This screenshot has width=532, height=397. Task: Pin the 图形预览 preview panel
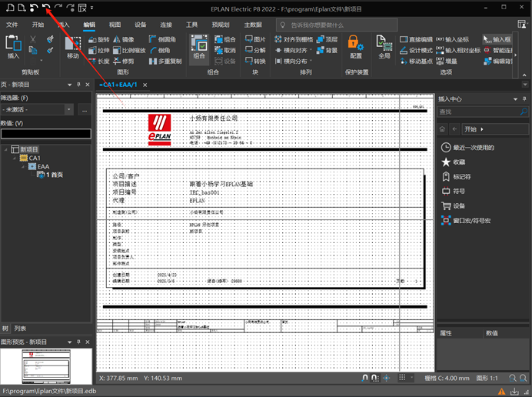click(78, 342)
